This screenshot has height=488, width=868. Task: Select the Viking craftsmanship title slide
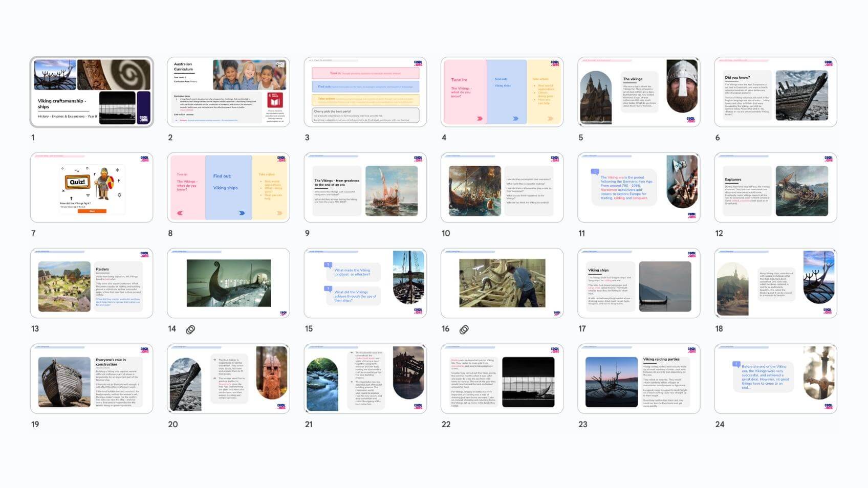(x=92, y=92)
